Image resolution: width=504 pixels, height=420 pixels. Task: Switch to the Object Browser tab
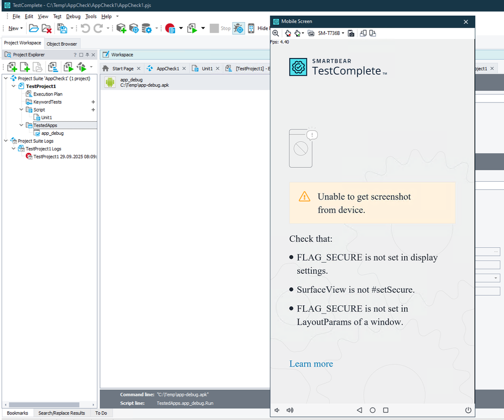62,44
